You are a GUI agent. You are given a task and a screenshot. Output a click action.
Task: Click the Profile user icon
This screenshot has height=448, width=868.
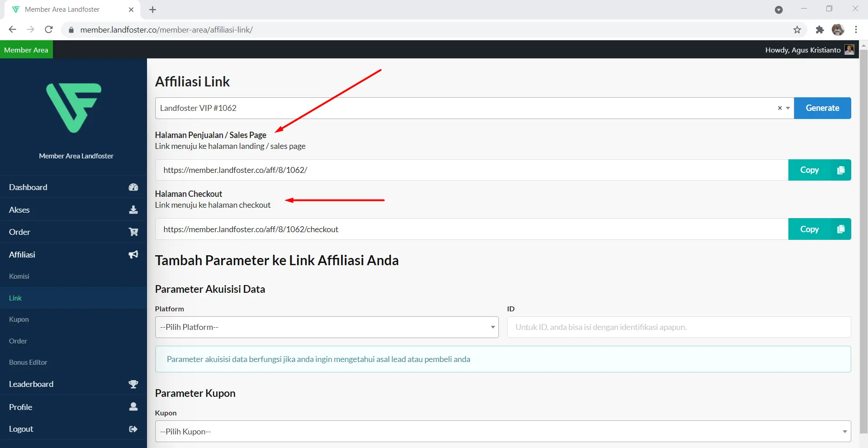coord(133,407)
